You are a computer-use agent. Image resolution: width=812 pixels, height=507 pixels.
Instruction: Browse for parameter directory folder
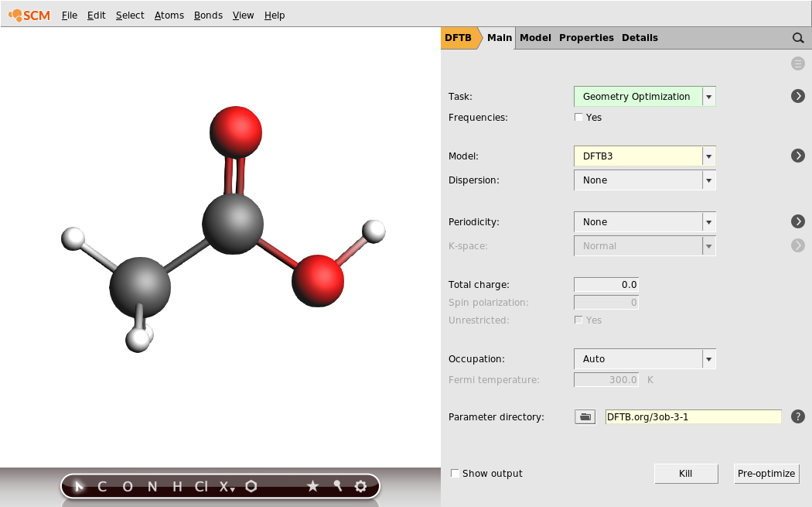[585, 416]
